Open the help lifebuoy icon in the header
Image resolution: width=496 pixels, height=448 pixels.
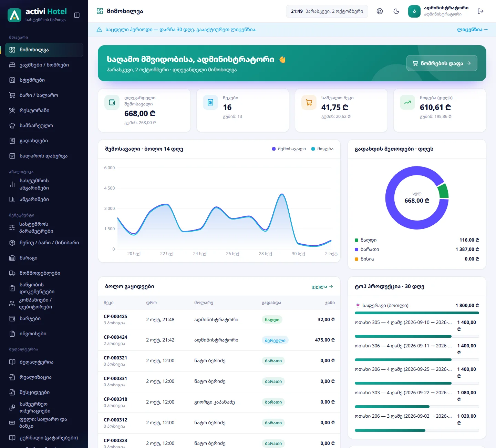(x=380, y=11)
